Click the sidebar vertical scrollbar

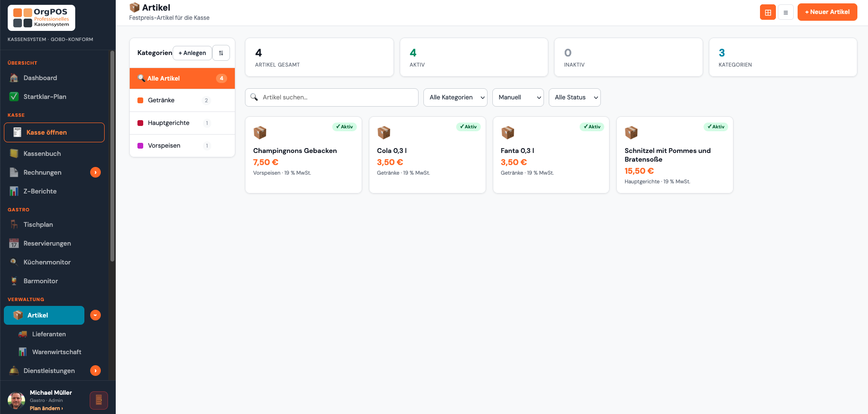(x=112, y=156)
